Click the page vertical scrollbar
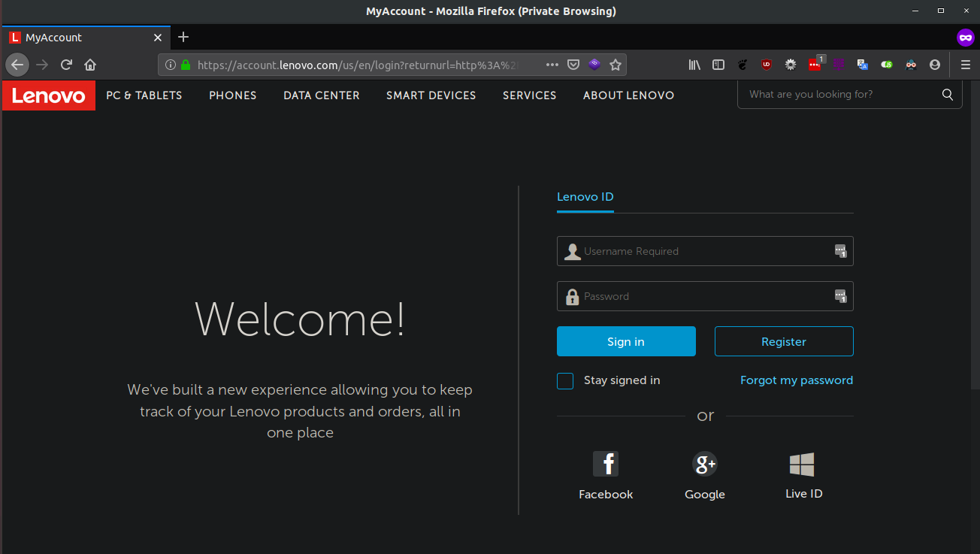Screen dimensions: 980x554 click(974, 233)
